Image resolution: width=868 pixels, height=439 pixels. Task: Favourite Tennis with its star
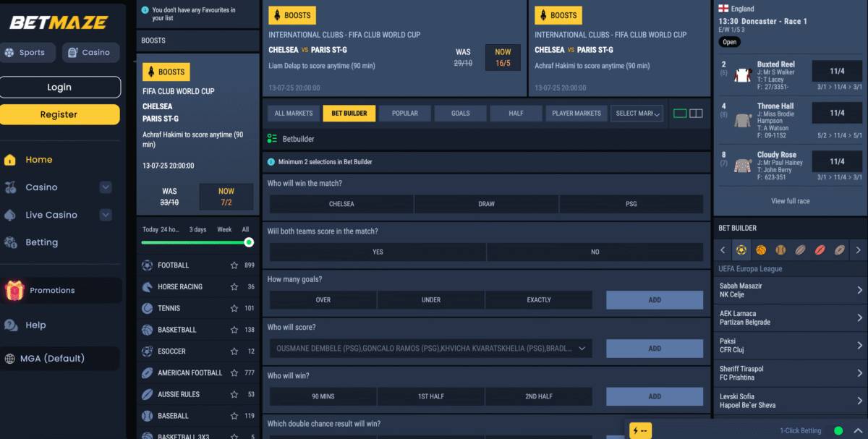[x=234, y=308]
